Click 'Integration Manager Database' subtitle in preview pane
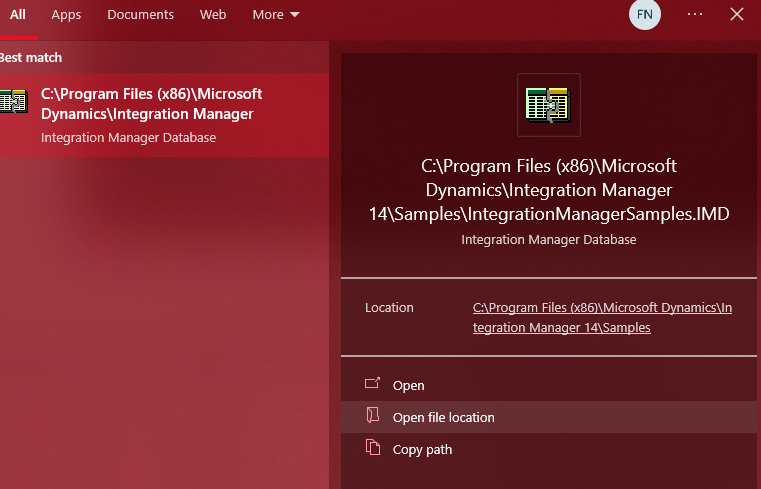 (x=548, y=240)
